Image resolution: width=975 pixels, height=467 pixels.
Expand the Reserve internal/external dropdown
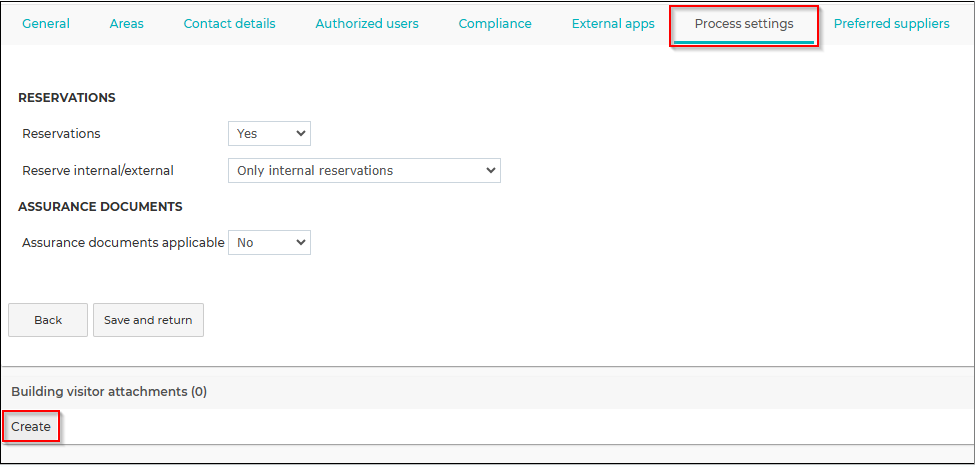[x=364, y=170]
